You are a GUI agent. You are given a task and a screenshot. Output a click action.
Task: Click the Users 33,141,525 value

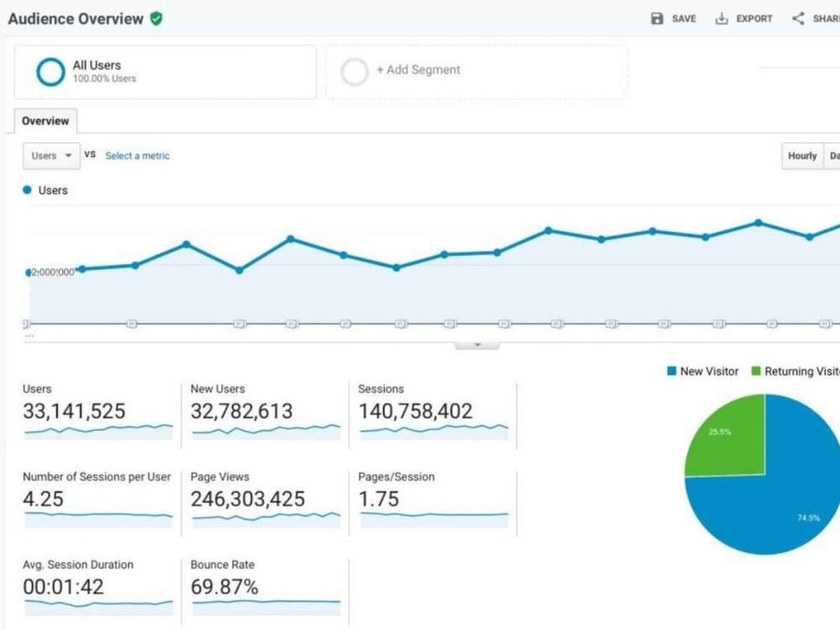(74, 412)
